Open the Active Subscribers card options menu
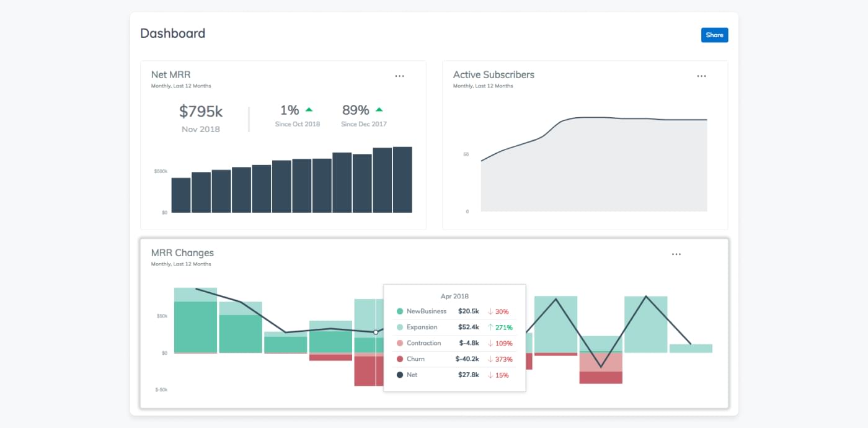The height and width of the screenshot is (428, 868). click(701, 76)
